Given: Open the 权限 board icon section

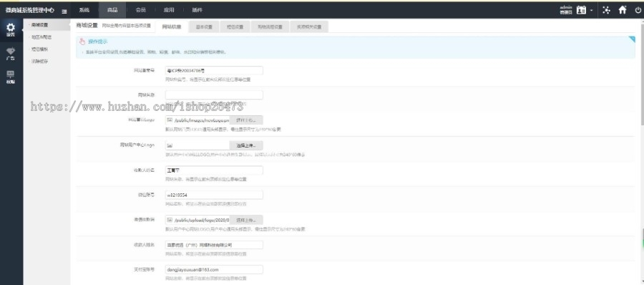Looking at the screenshot, I should pos(11,77).
